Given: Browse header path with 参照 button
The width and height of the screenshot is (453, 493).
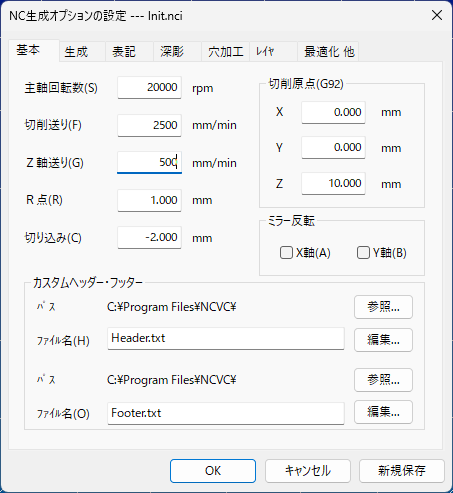Looking at the screenshot, I should 383,307.
